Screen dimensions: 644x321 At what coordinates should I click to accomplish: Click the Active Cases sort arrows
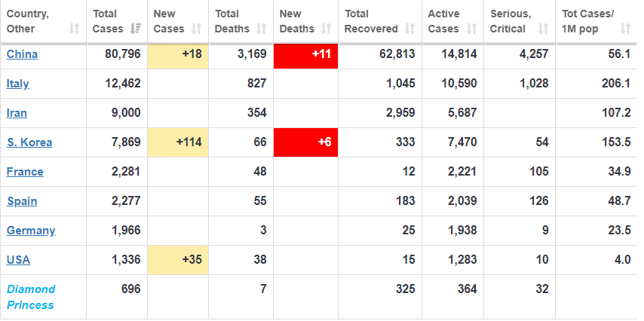click(x=471, y=29)
